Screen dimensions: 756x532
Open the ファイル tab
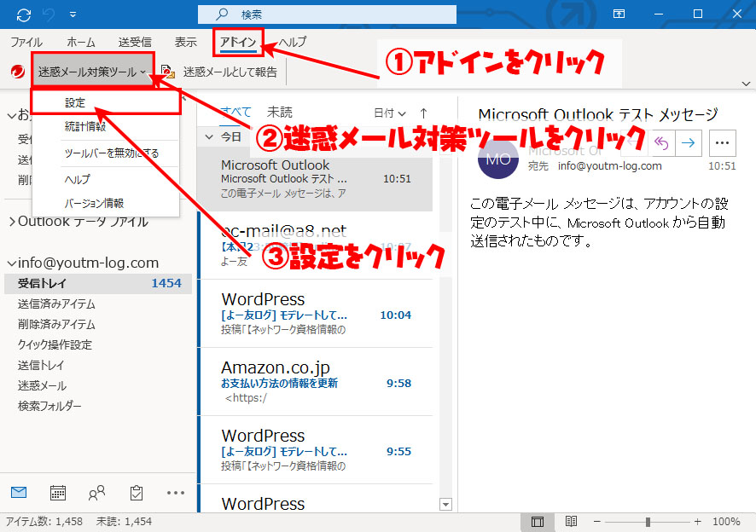coord(26,43)
